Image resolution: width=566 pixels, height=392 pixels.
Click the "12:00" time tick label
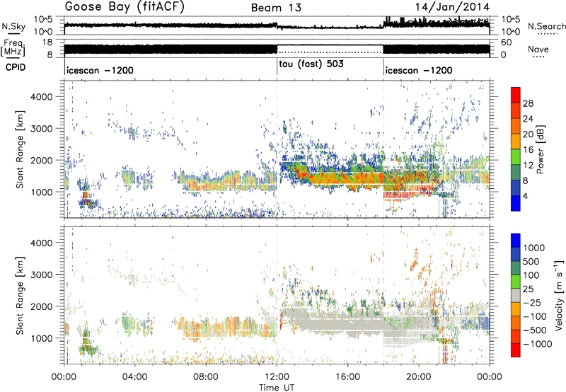(277, 377)
